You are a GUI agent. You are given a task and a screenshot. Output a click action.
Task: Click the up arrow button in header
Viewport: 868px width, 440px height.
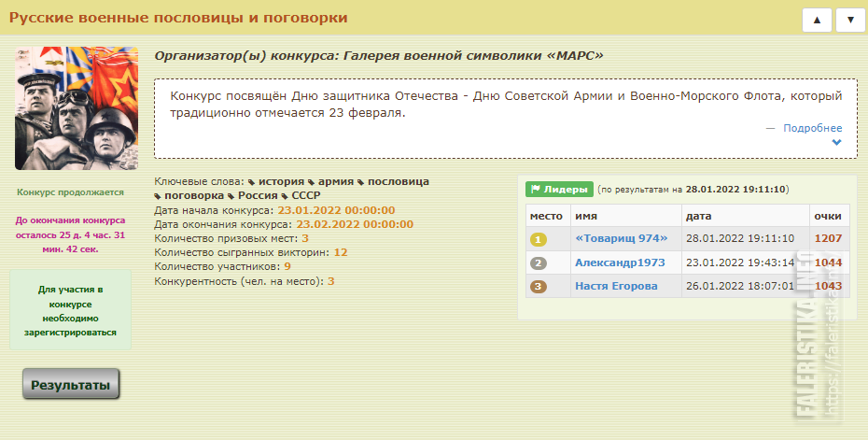coord(817,20)
